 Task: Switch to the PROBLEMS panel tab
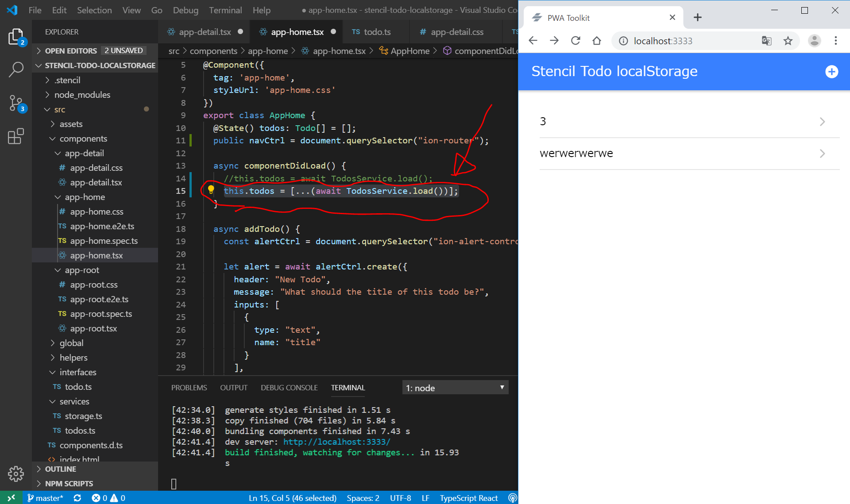[189, 388]
